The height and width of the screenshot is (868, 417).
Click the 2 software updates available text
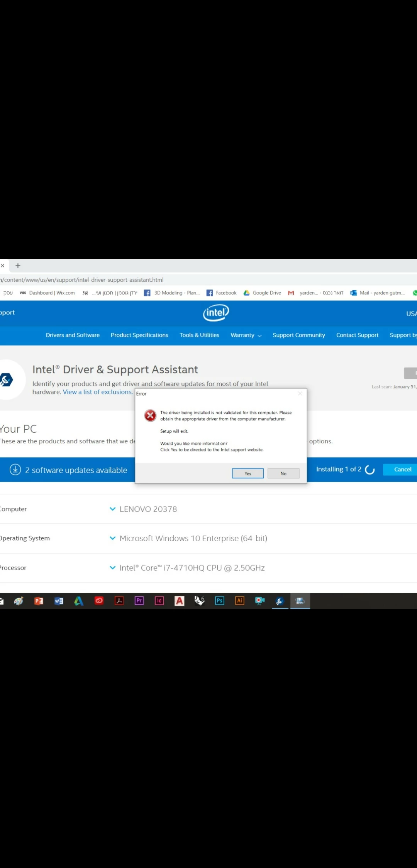point(76,470)
